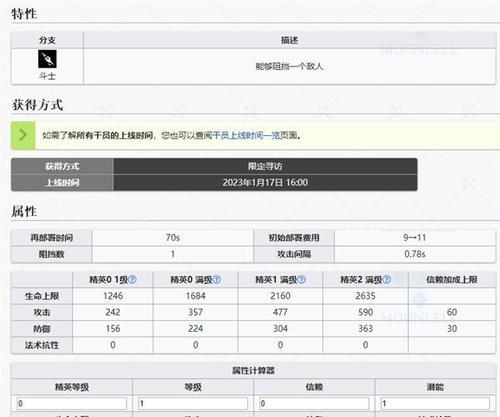Click the 属性 section heading

click(x=24, y=211)
